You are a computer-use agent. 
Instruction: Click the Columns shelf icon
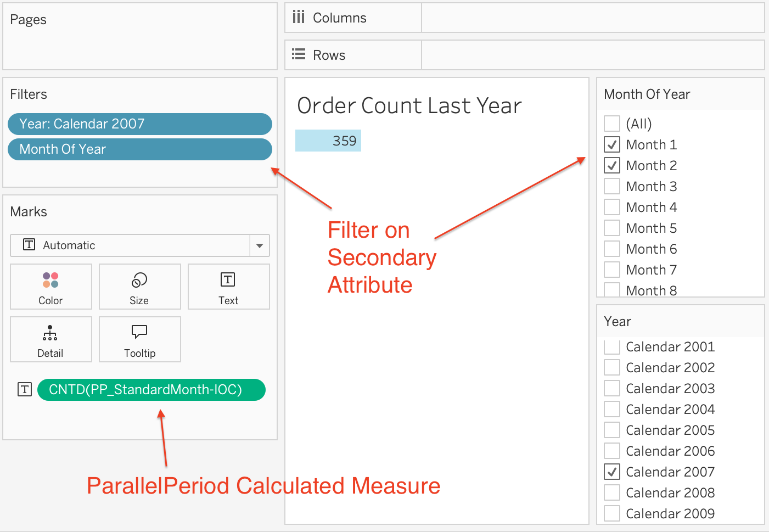(x=299, y=18)
